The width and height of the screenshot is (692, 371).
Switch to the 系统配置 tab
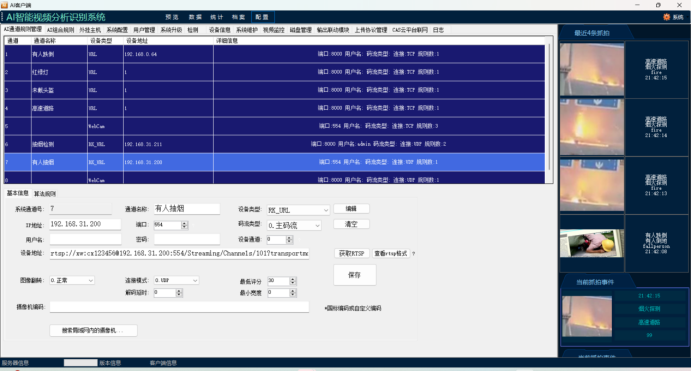[x=117, y=30]
